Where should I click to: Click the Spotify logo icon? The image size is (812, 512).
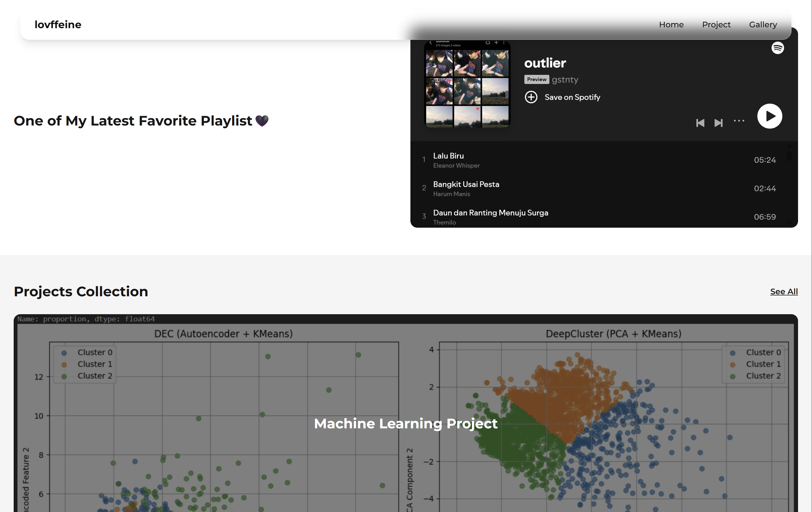click(778, 48)
